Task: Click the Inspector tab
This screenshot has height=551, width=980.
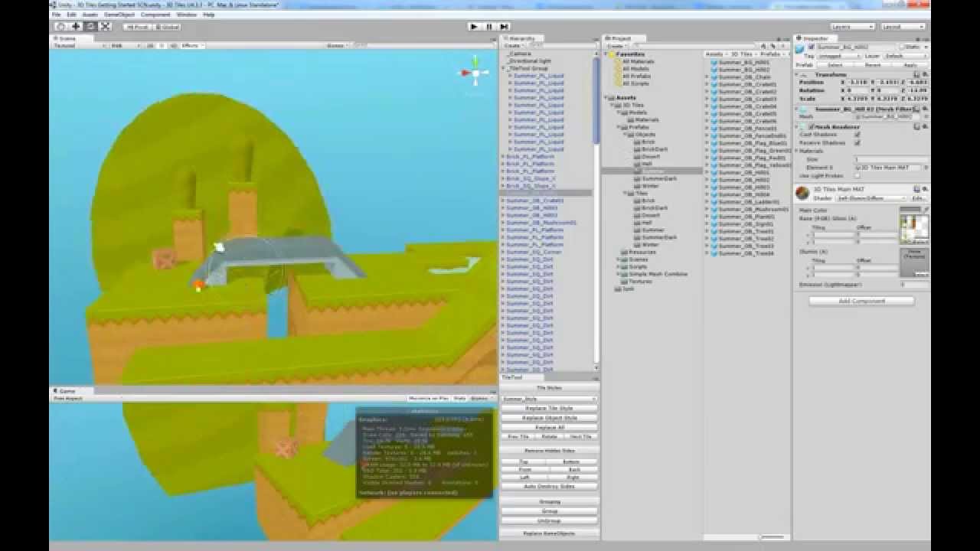Action: pyautogui.click(x=814, y=38)
